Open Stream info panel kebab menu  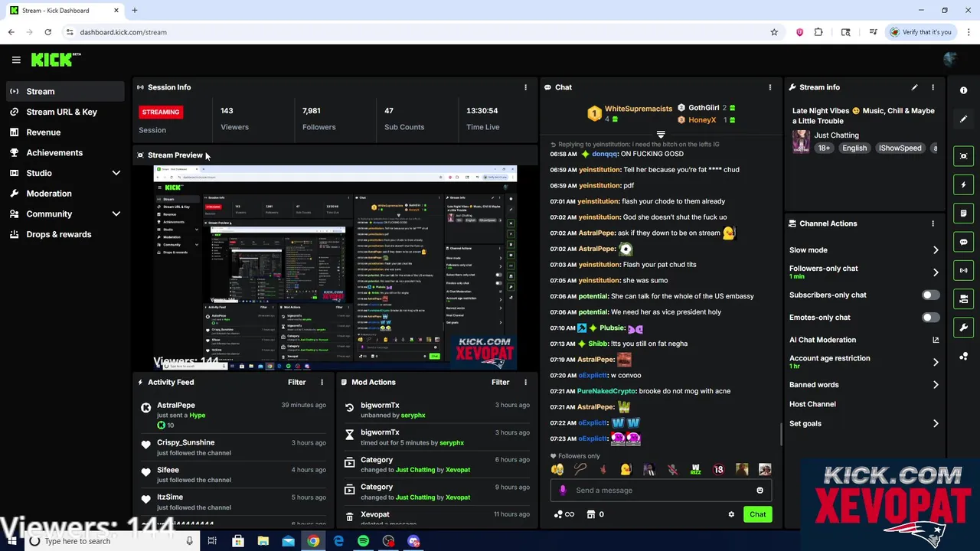coord(933,87)
